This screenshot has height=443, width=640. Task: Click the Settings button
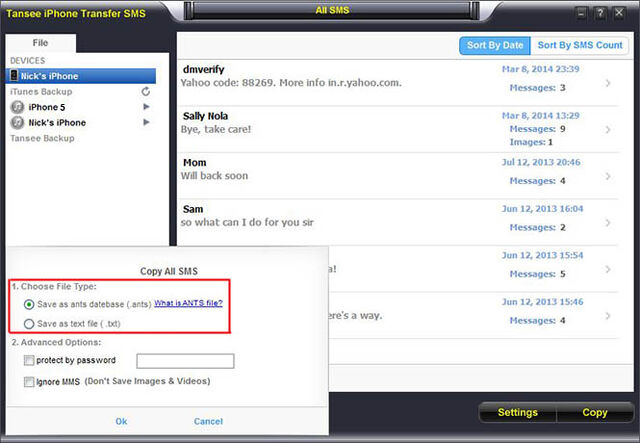pyautogui.click(x=518, y=412)
